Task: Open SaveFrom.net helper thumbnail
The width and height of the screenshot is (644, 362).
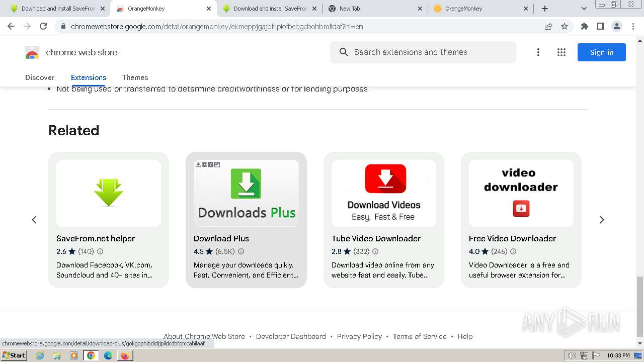Action: pyautogui.click(x=109, y=193)
